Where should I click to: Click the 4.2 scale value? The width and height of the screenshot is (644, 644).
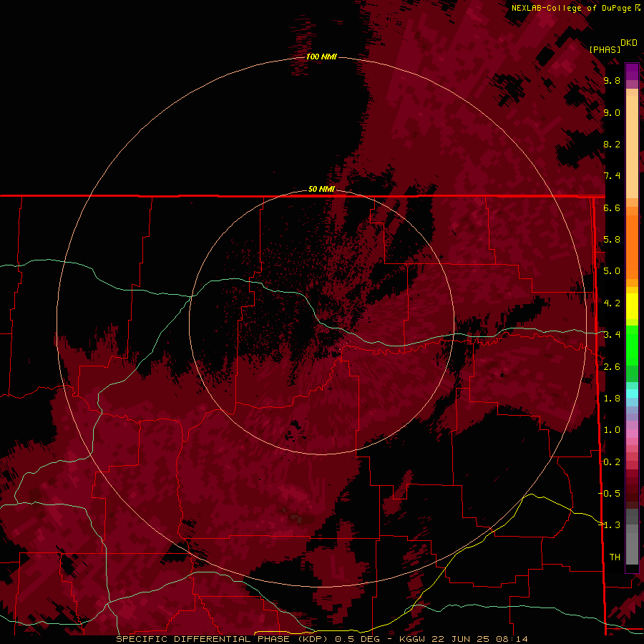(x=612, y=303)
